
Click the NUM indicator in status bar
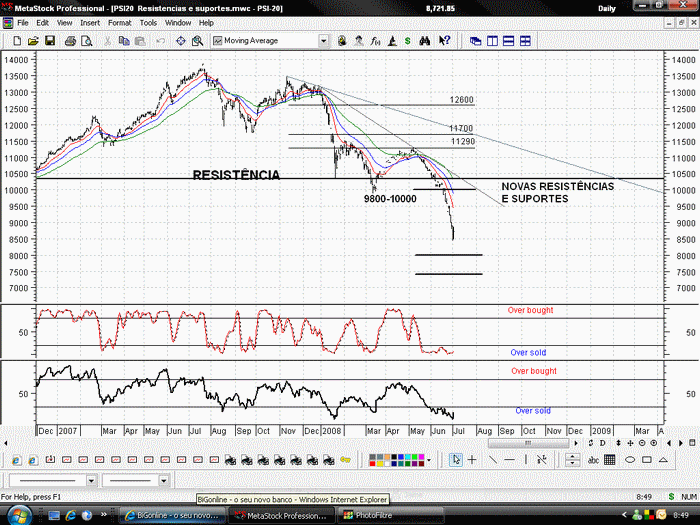coord(689,496)
